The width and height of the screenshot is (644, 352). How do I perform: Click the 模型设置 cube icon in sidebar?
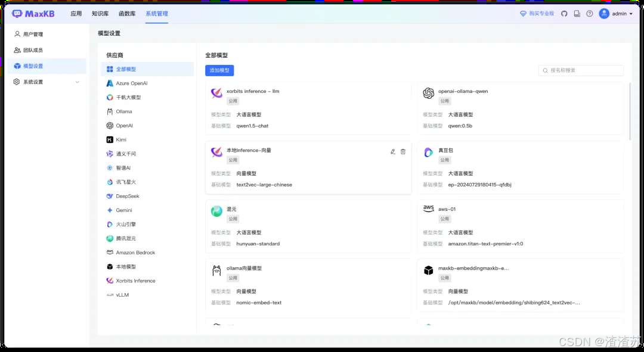tap(17, 66)
